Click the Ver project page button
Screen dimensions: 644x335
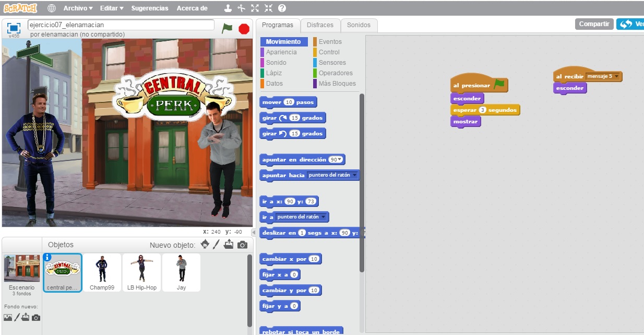pos(630,24)
